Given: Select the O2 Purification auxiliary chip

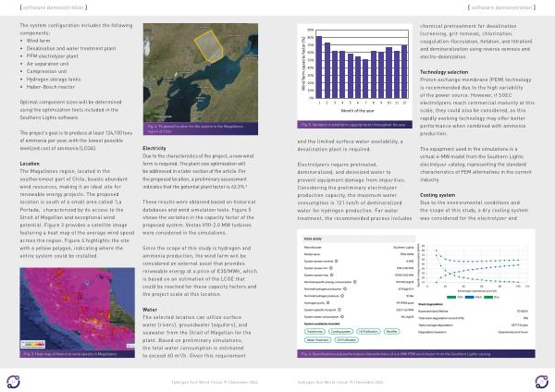Looking at the screenshot, I should tap(346, 340).
